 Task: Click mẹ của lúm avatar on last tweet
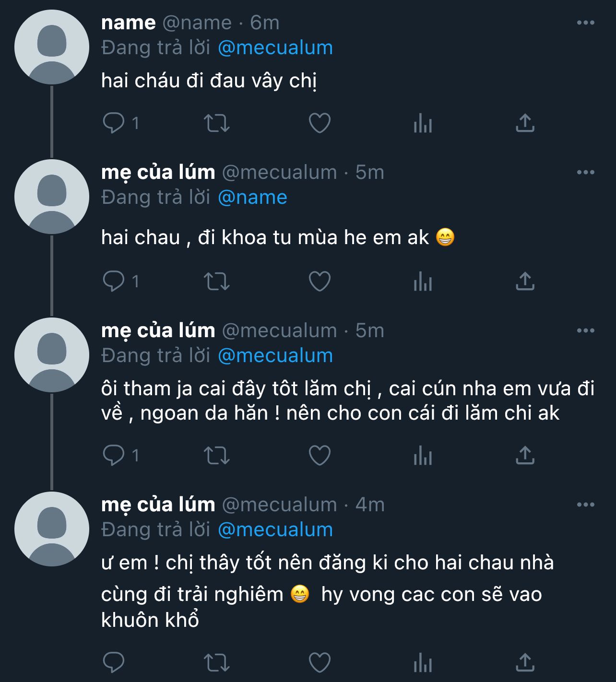point(52,529)
